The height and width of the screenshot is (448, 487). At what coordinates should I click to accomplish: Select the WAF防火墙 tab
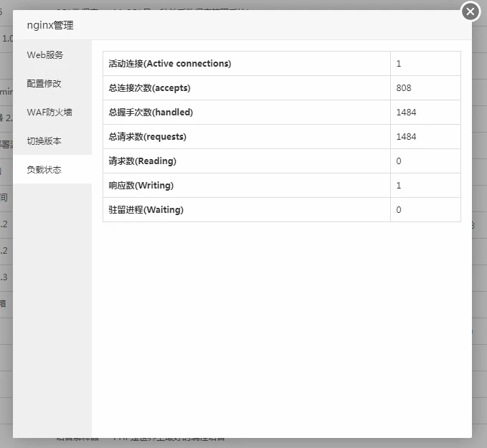pos(52,112)
